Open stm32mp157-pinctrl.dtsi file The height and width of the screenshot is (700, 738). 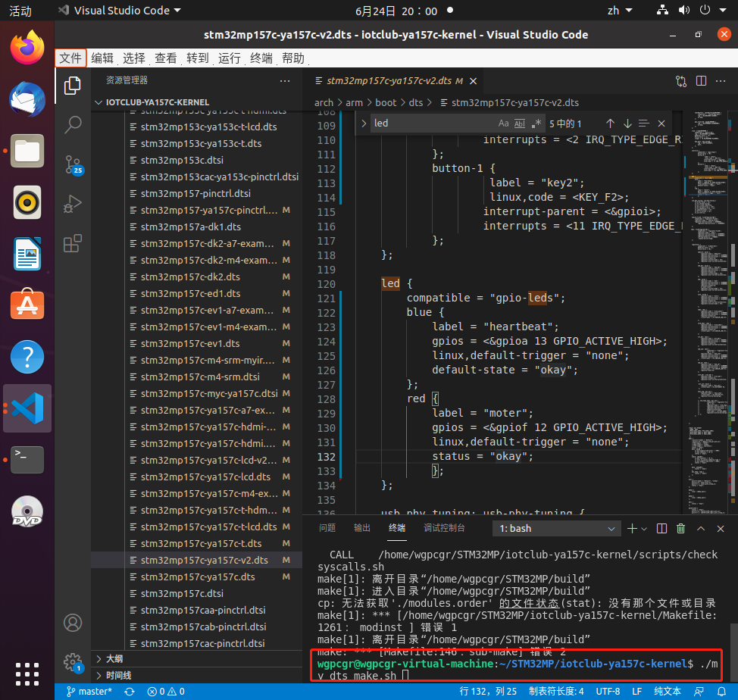[197, 193]
